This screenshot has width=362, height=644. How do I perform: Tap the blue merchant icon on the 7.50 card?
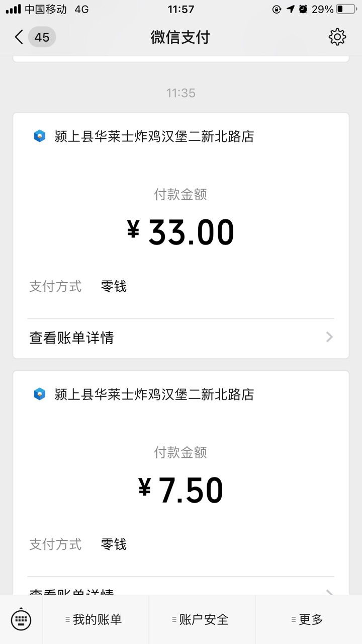(40, 394)
